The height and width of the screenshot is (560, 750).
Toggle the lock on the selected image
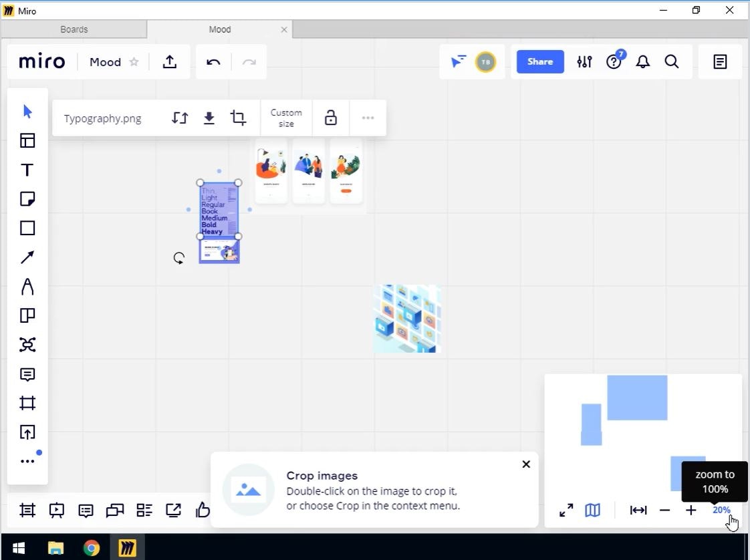330,118
